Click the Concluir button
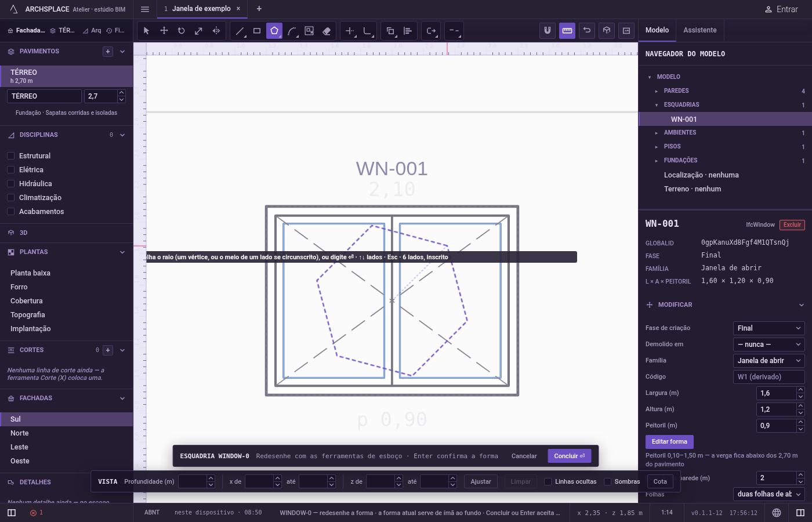Screen dimensions: 812x522 click(570, 456)
